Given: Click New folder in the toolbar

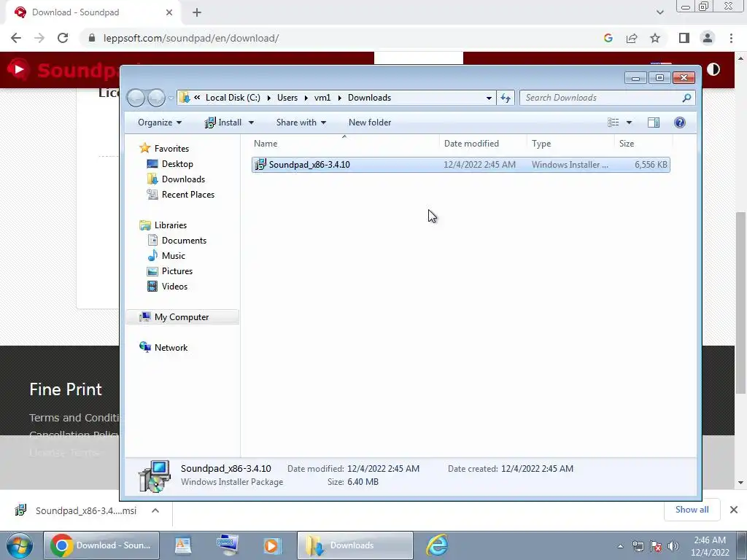Looking at the screenshot, I should [370, 122].
